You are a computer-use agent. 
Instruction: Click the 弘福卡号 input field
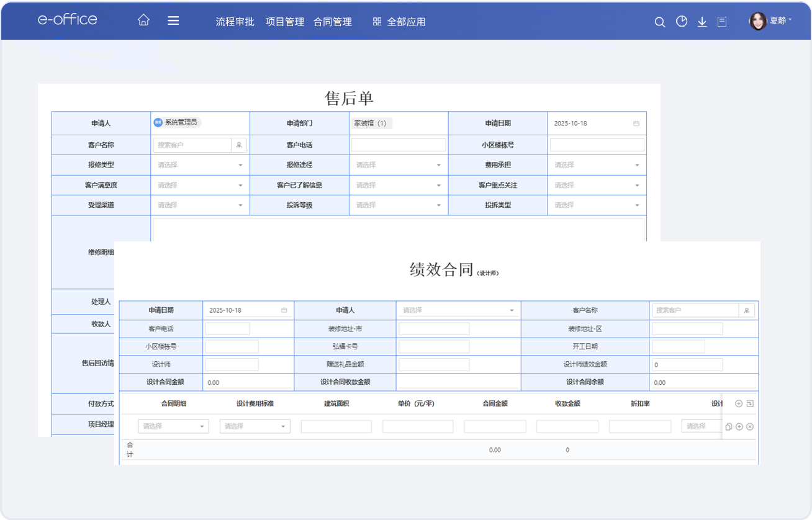click(x=434, y=346)
